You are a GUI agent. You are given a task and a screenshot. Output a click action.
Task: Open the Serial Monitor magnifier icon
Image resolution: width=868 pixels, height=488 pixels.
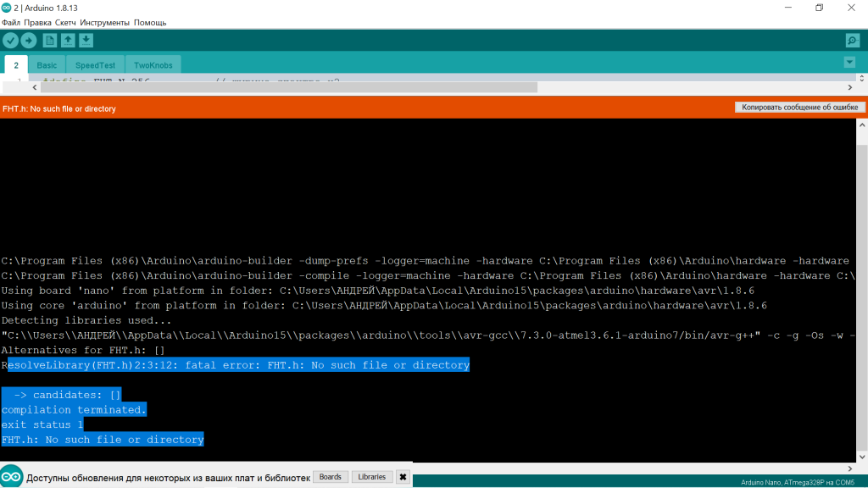852,41
